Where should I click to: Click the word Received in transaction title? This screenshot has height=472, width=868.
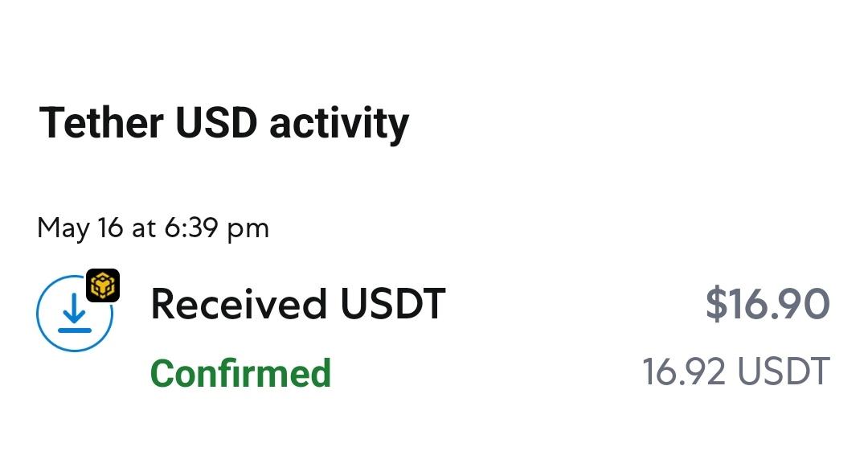pos(239,304)
